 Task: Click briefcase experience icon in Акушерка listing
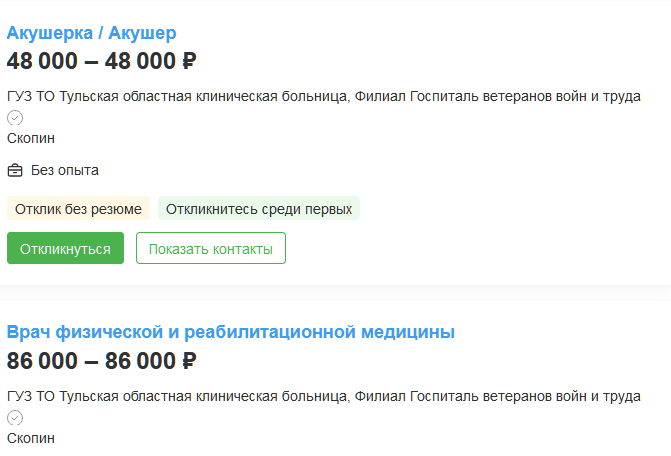(x=15, y=170)
